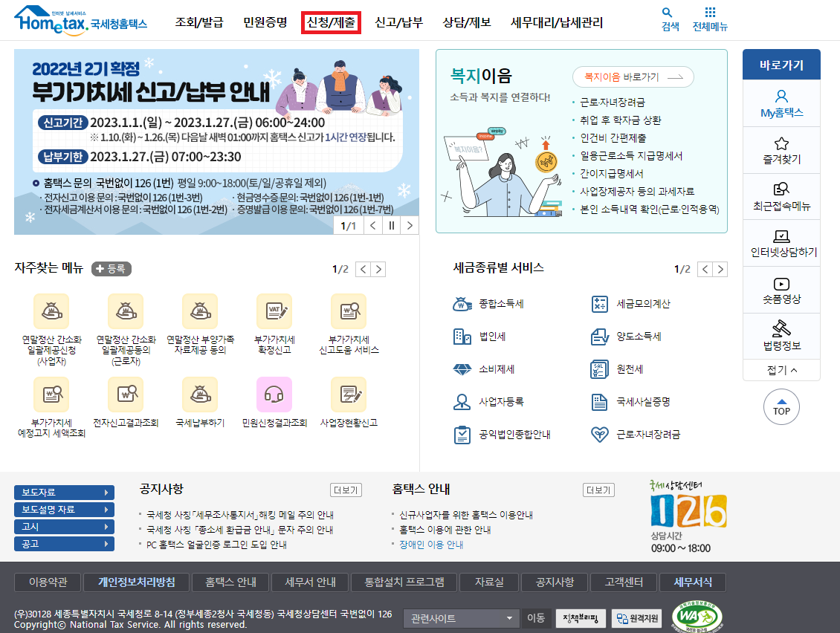Image resolution: width=840 pixels, height=633 pixels.
Task: Show next banner slide
Action: pos(410,225)
